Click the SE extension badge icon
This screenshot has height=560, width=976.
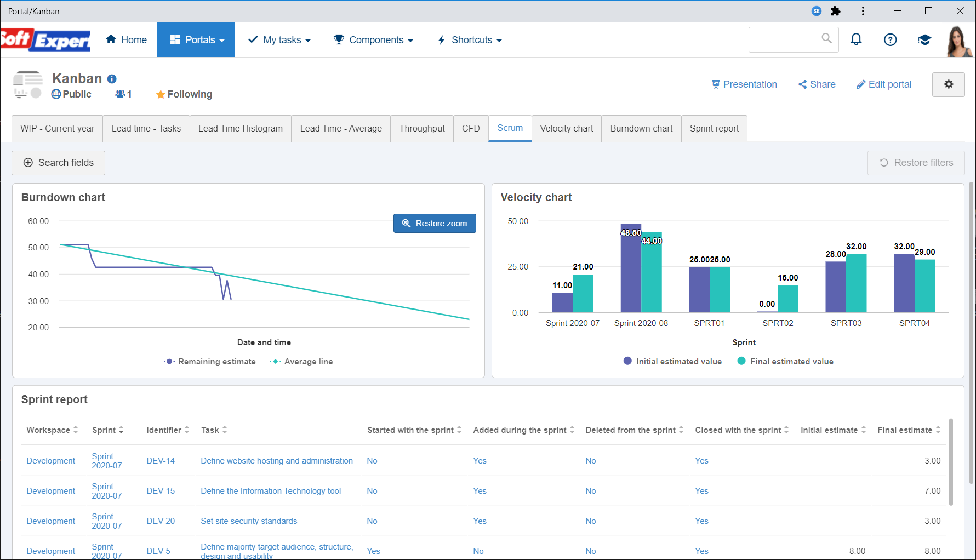(x=817, y=11)
